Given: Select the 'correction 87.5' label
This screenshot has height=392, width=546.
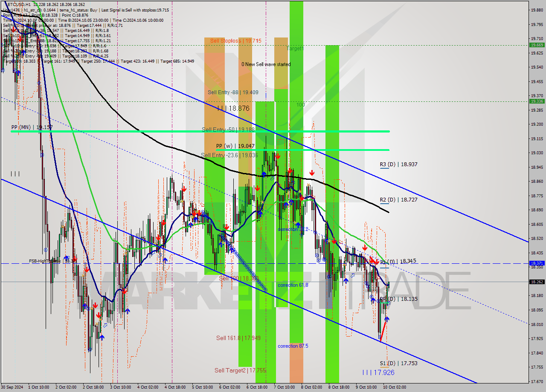Looking at the screenshot, I should click(x=293, y=346).
